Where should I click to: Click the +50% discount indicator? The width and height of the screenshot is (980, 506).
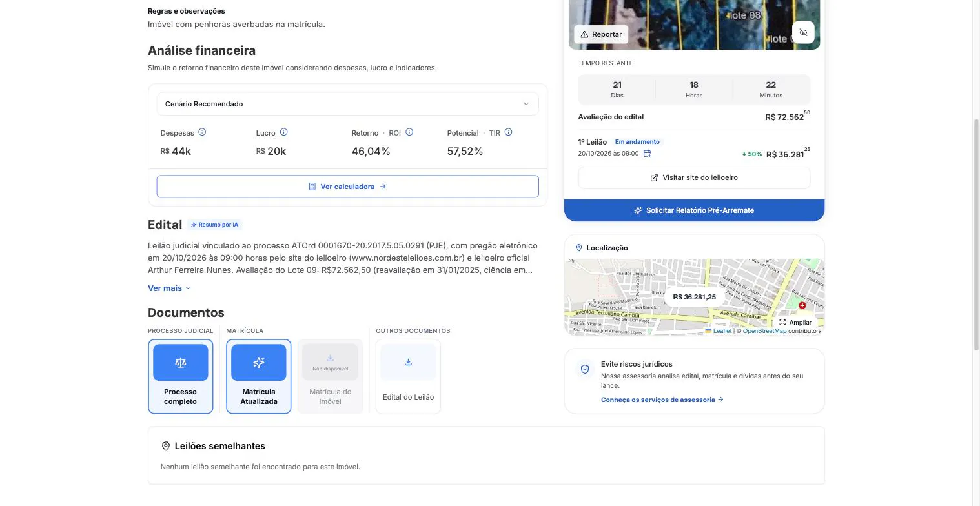click(752, 154)
